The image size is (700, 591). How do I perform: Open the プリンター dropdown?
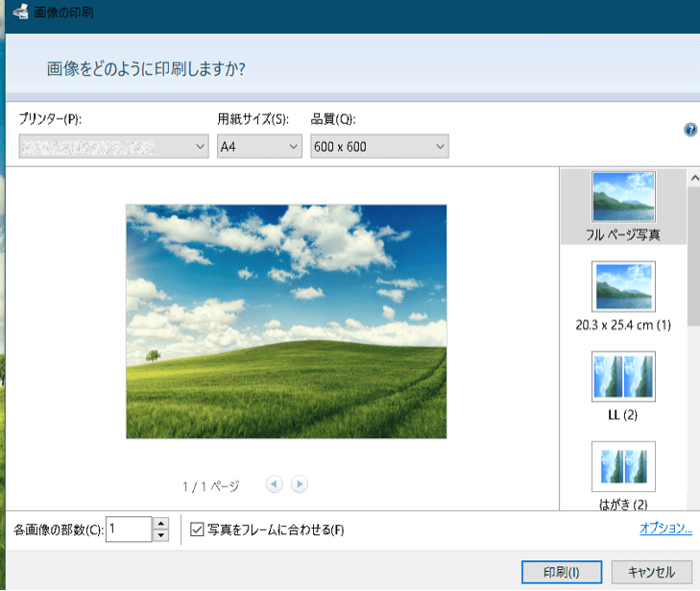[113, 146]
